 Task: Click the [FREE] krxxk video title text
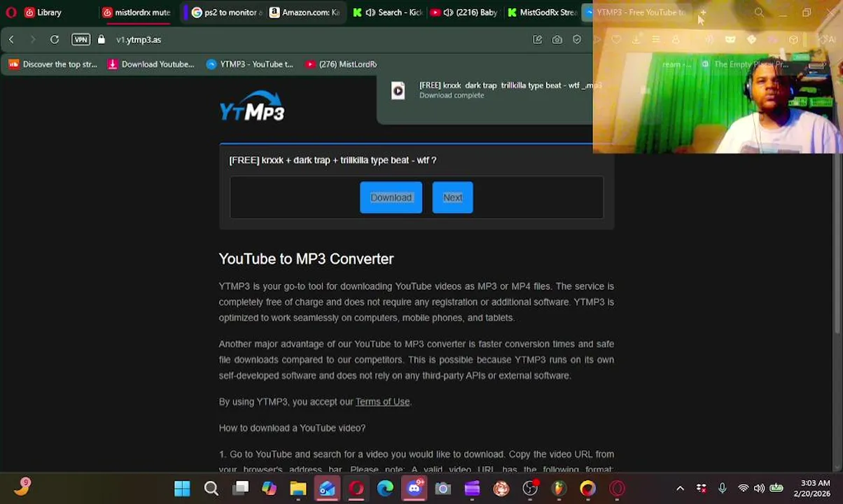pos(333,160)
